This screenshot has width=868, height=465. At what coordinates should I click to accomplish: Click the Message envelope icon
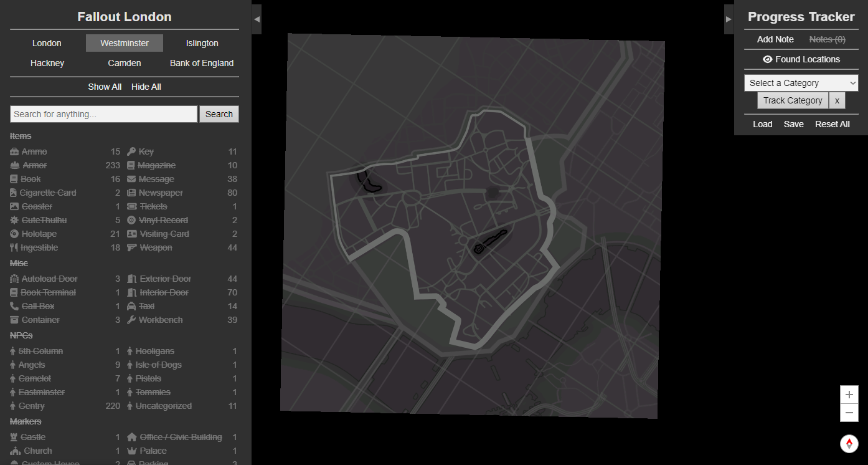pyautogui.click(x=131, y=179)
